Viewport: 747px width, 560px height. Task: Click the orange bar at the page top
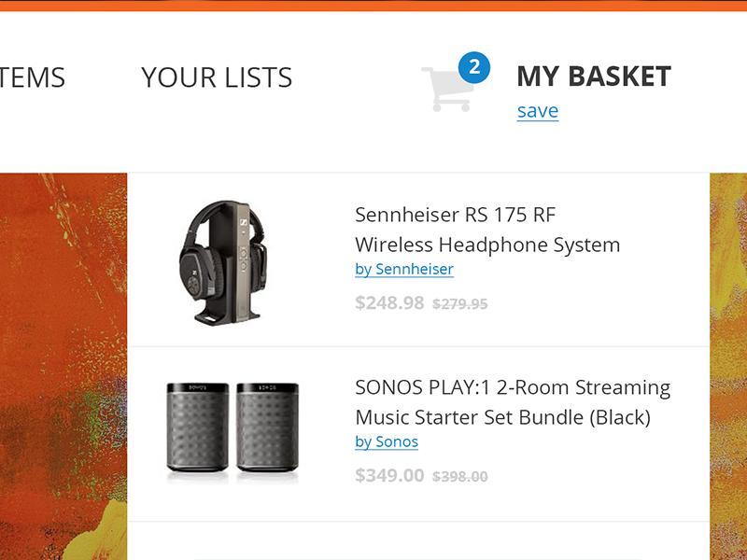[x=373, y=6]
